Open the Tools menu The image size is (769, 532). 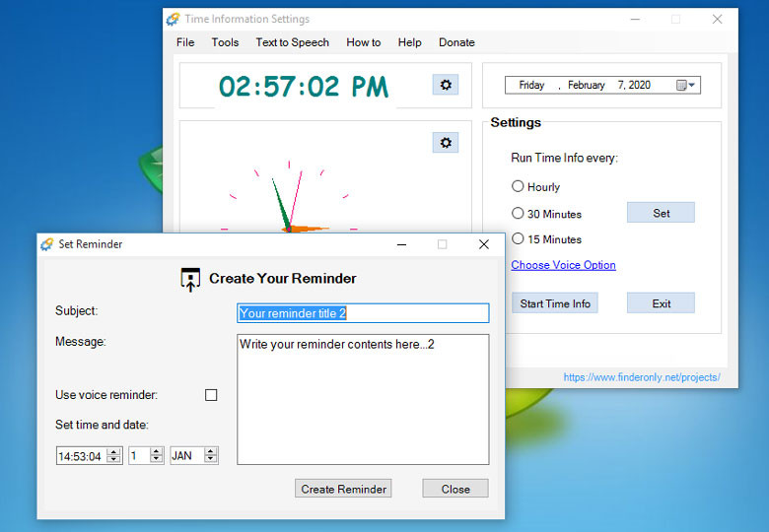[x=225, y=42]
